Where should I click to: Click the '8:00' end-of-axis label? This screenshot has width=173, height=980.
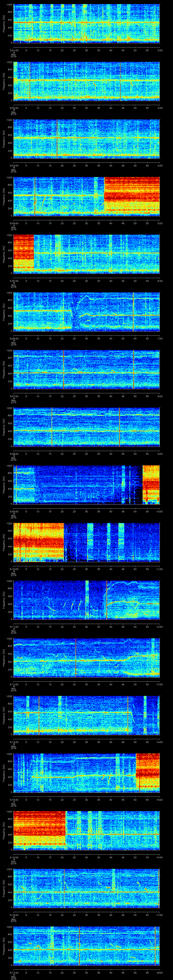(x=160, y=396)
